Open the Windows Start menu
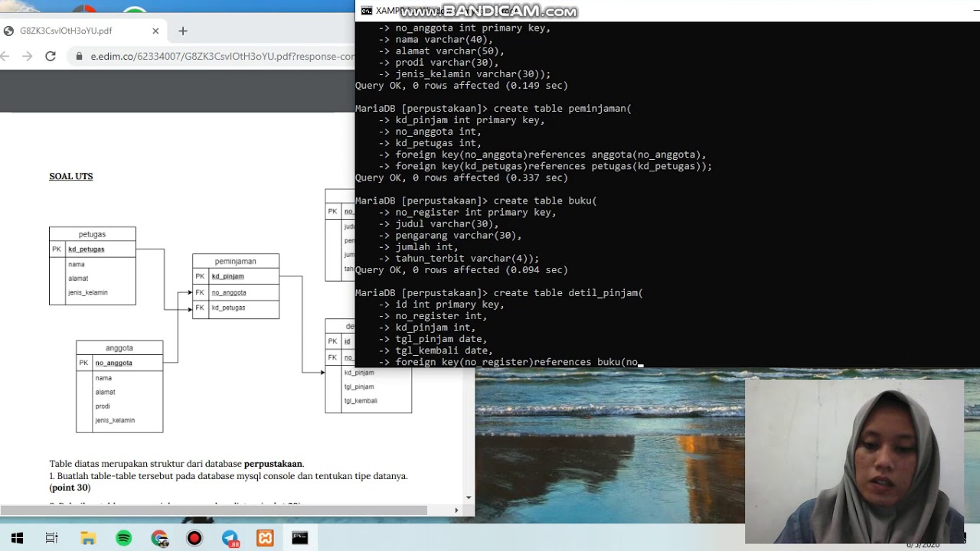Screen dimensions: 980x551 pyautogui.click(x=17, y=538)
